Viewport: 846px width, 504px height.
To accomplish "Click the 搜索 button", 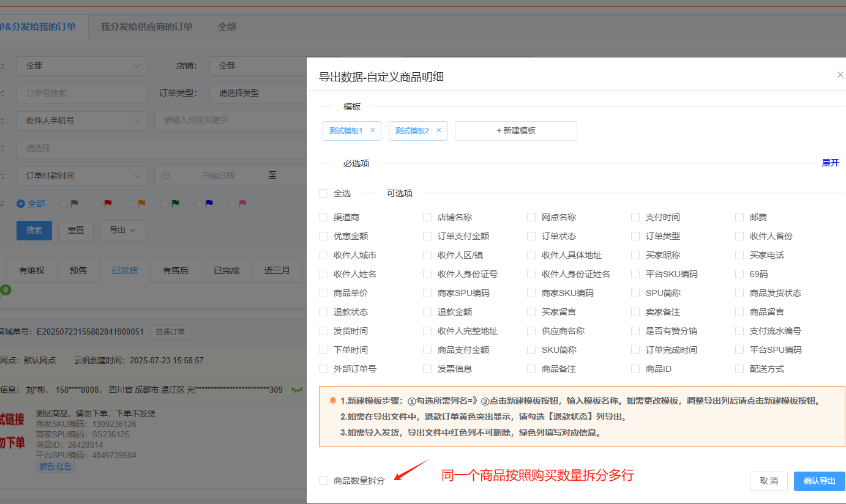I will [34, 230].
